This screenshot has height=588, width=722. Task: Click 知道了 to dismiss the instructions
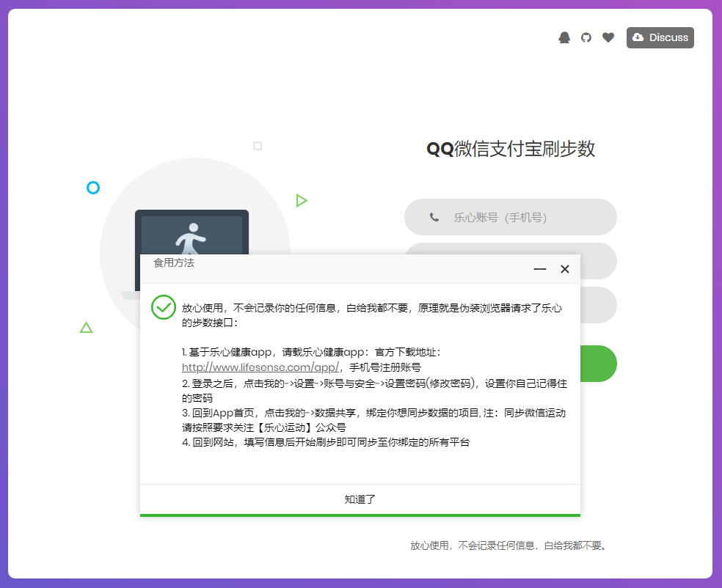pos(360,498)
